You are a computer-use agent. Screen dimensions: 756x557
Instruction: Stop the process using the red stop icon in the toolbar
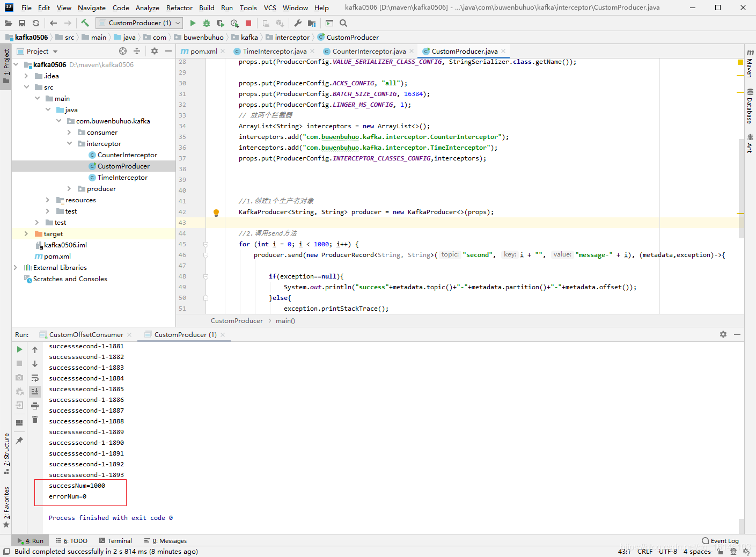(248, 23)
